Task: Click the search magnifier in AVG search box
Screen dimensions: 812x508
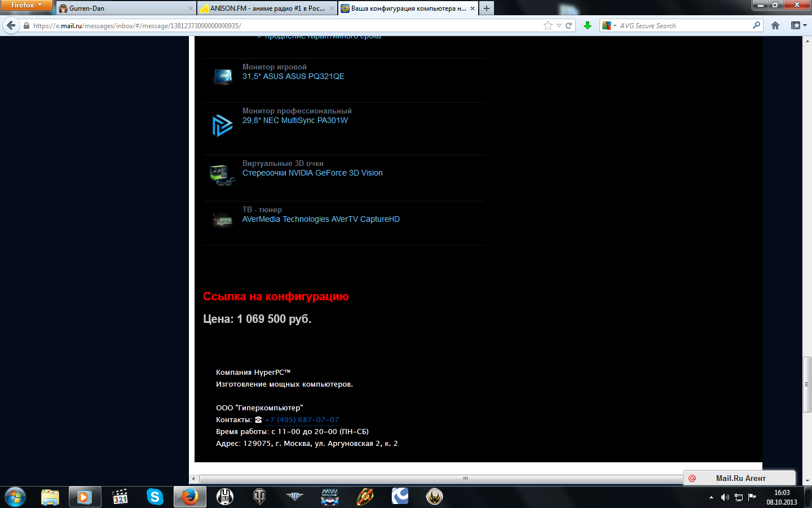Action: [x=757, y=25]
